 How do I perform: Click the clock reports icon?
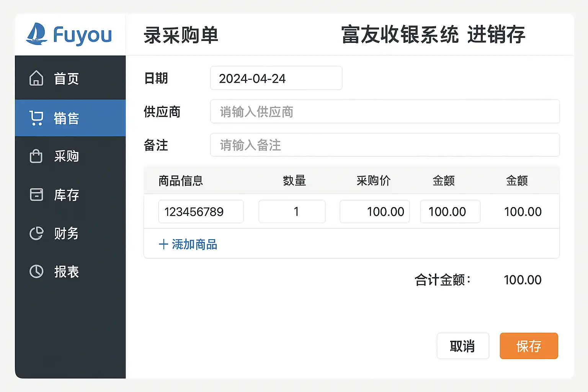pyautogui.click(x=36, y=271)
